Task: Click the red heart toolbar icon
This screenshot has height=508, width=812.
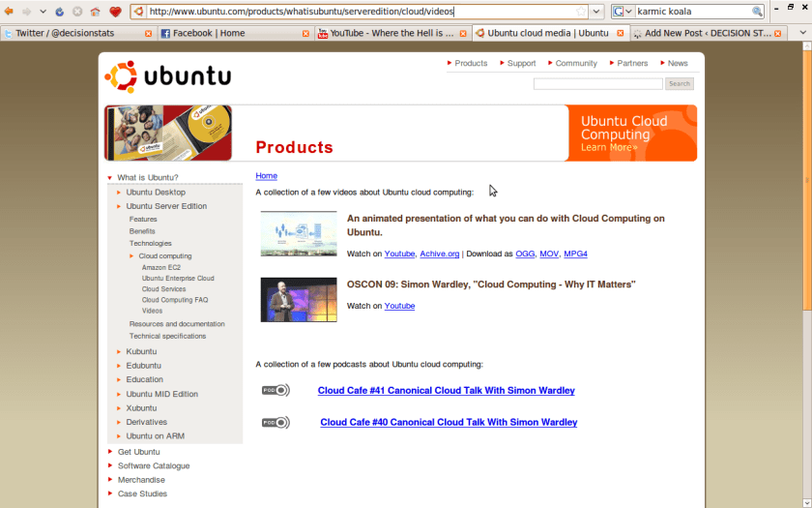Action: point(115,12)
